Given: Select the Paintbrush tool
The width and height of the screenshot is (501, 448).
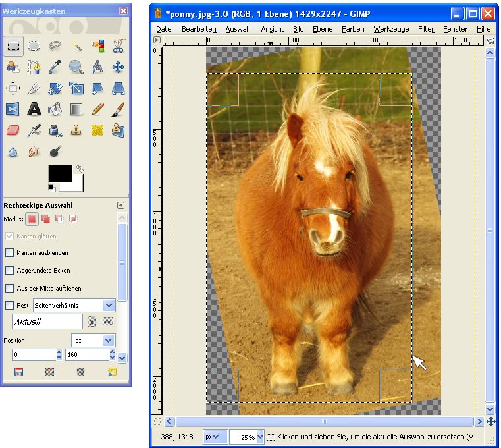Looking at the screenshot, I should (118, 109).
